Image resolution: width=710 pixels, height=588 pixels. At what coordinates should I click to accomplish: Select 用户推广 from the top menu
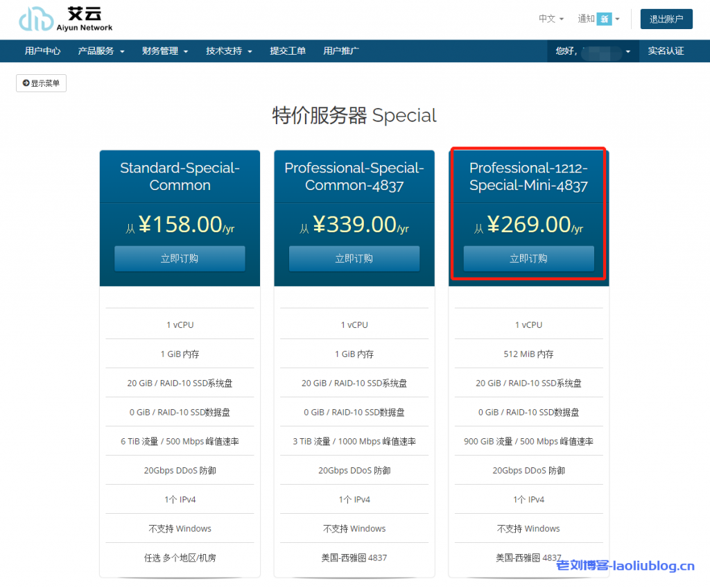(341, 51)
